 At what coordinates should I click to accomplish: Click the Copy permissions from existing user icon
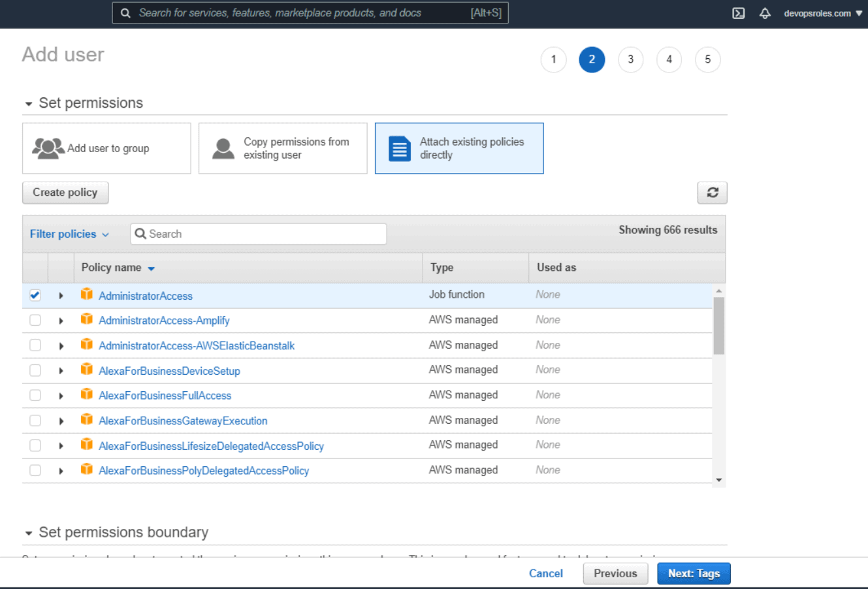pos(222,148)
